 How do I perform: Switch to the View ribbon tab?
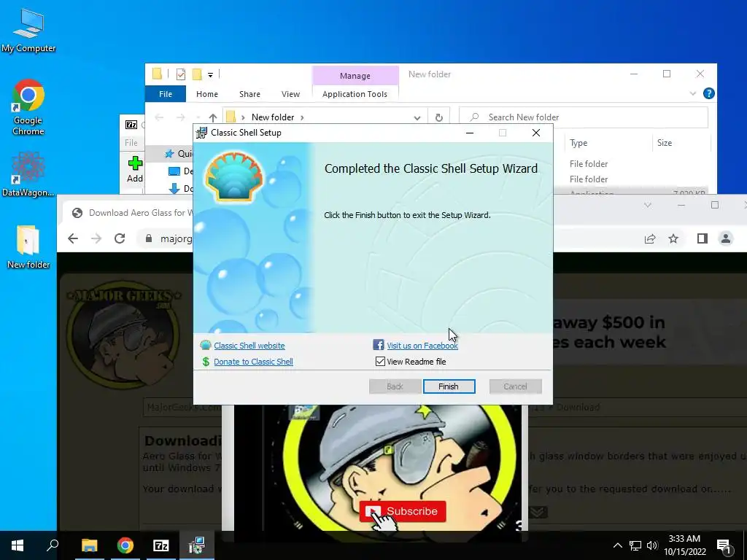[x=290, y=94]
